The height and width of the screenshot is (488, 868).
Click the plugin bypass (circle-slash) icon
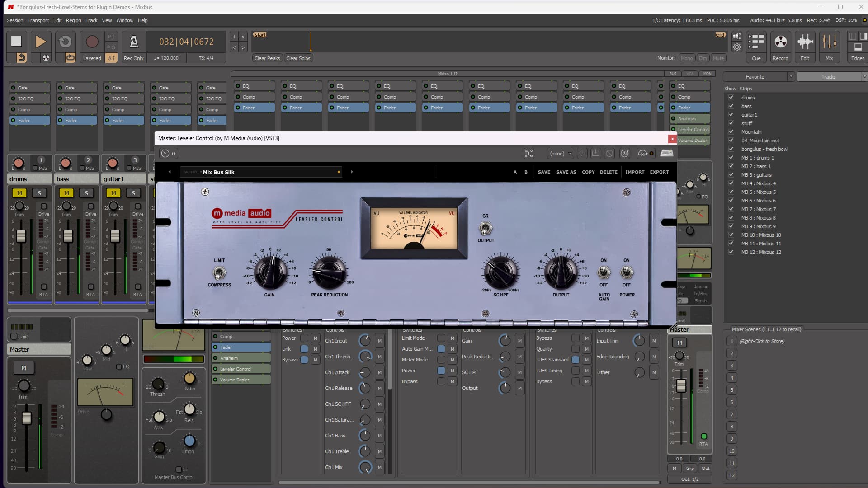click(609, 154)
